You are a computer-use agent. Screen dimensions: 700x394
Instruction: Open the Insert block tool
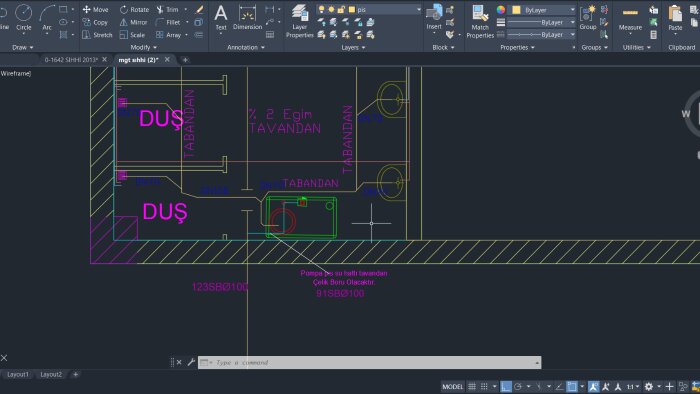click(434, 18)
